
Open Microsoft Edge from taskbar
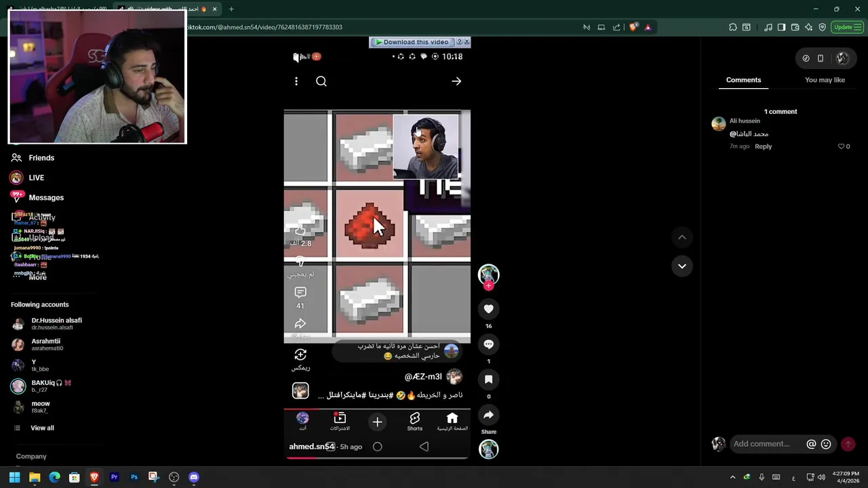pos(54,477)
